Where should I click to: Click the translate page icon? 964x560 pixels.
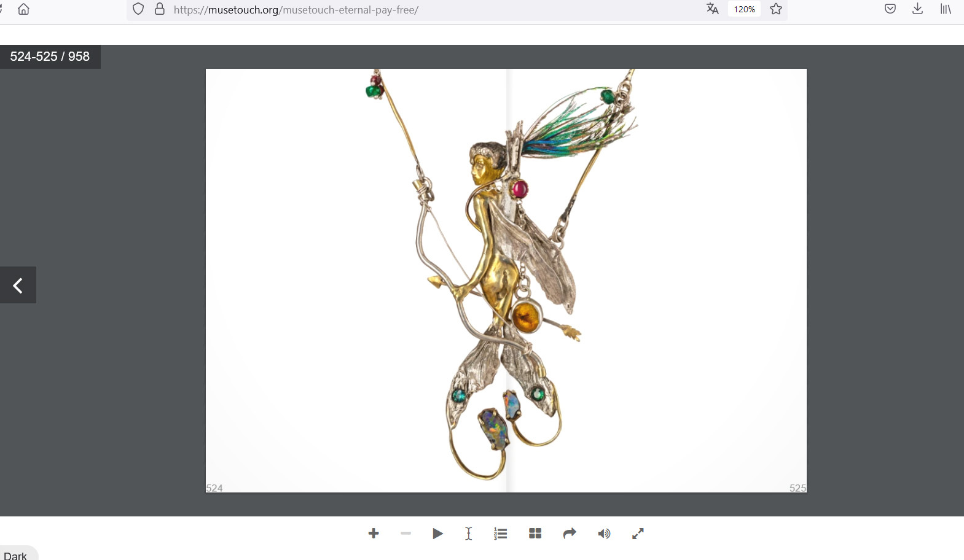[713, 9]
